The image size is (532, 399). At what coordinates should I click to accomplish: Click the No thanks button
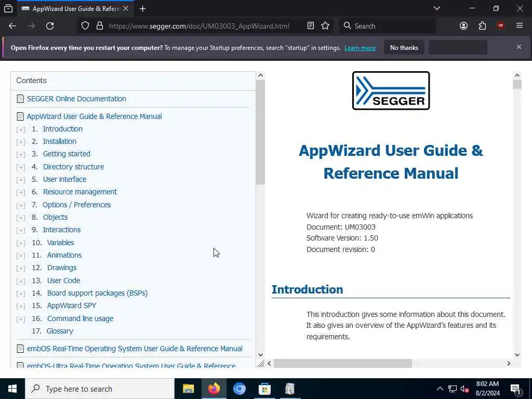click(x=404, y=47)
